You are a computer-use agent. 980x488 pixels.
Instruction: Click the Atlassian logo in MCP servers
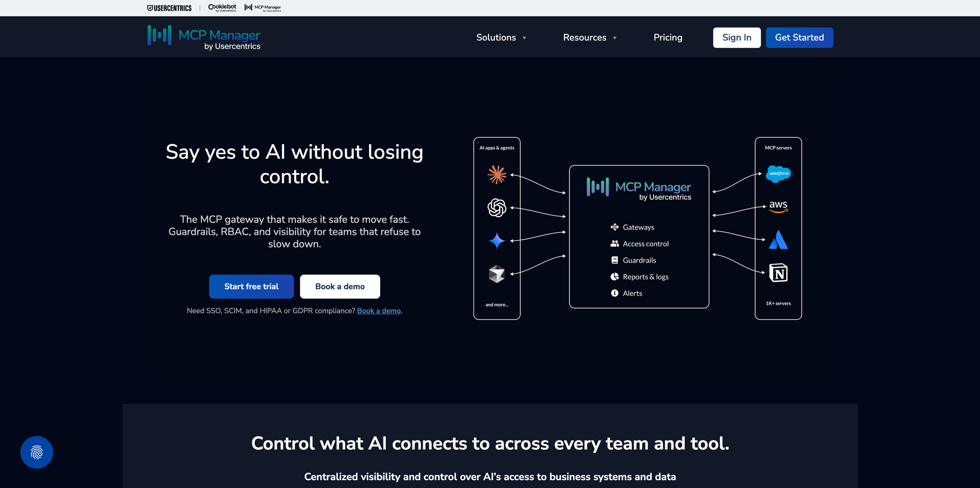click(x=779, y=240)
